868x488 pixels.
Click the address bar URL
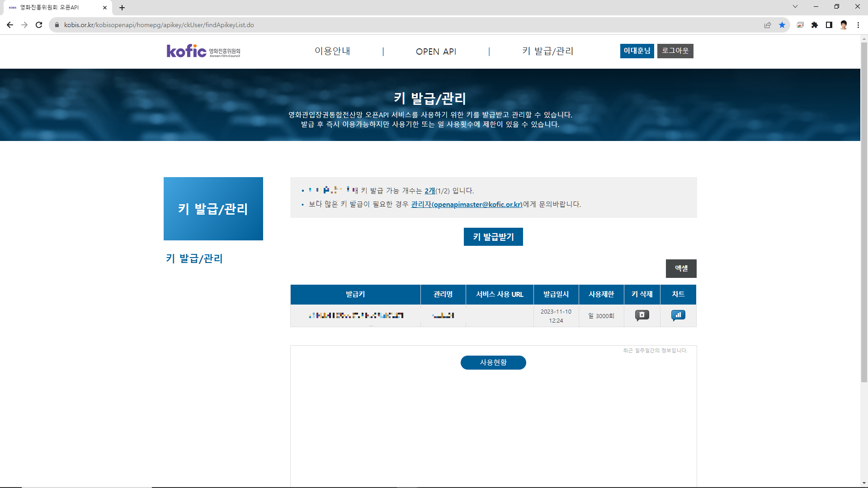point(159,25)
